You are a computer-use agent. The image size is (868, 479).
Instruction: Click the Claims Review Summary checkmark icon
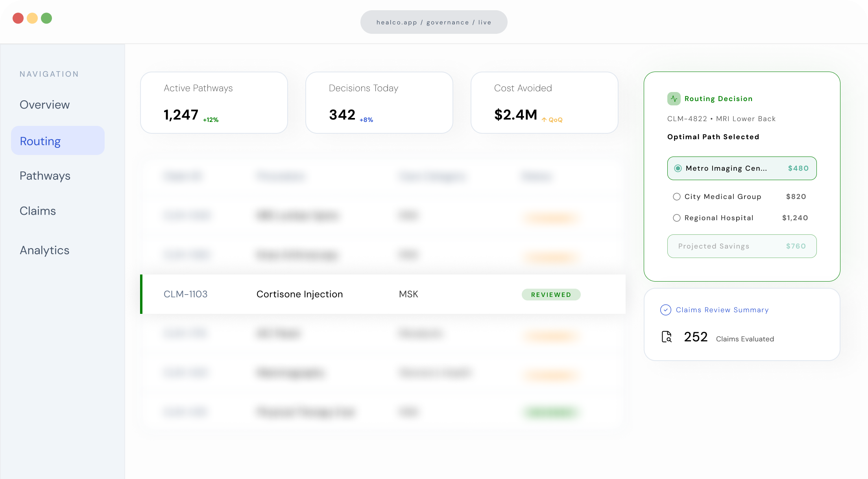point(665,310)
